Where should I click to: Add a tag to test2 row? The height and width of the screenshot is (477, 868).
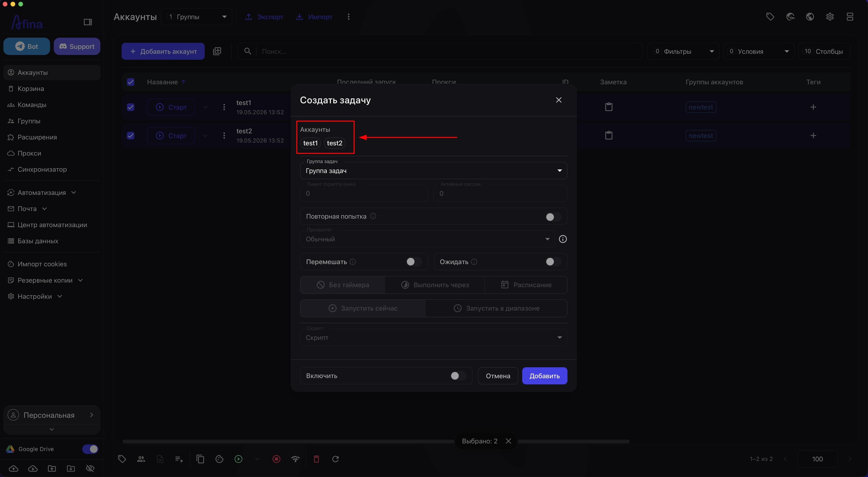click(813, 135)
